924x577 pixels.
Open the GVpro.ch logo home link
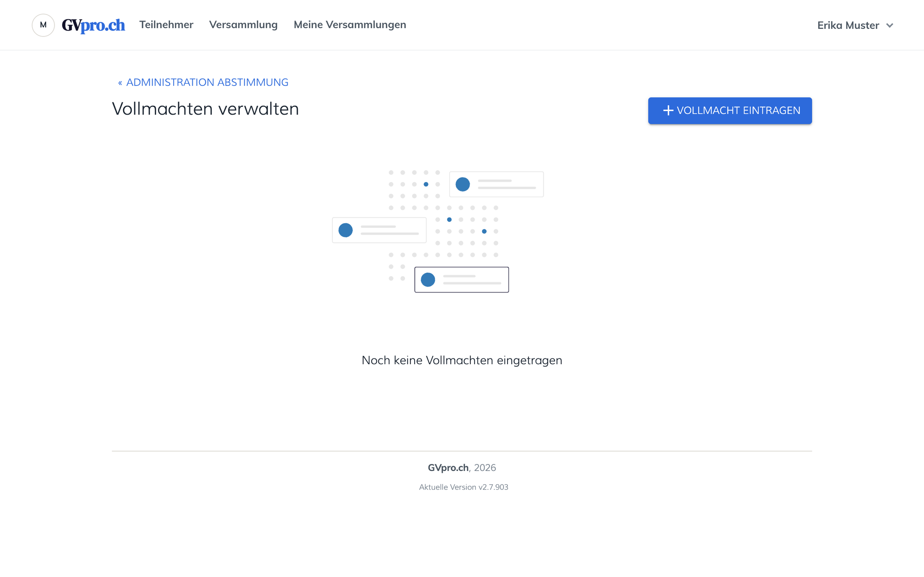point(93,25)
